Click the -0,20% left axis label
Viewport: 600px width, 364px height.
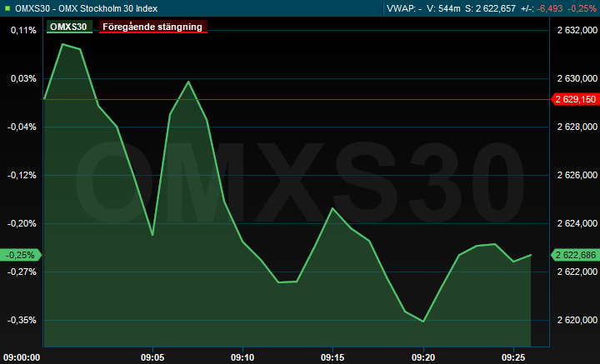coord(22,223)
